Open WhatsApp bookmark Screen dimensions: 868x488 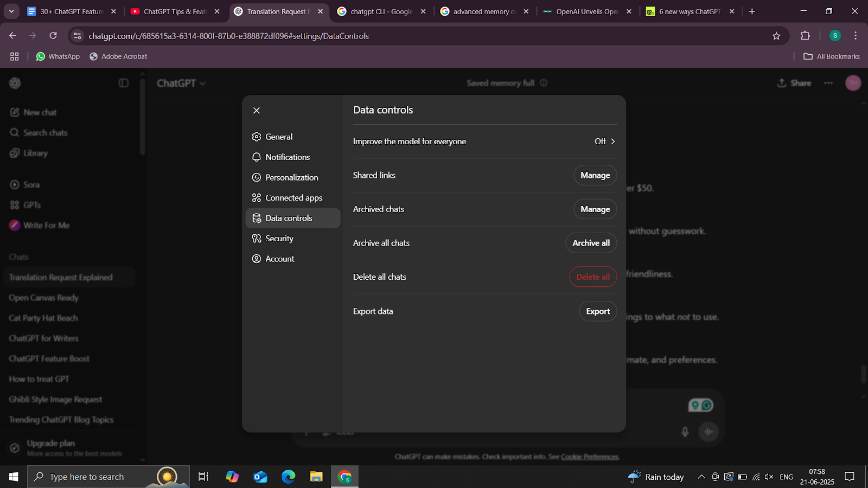[x=58, y=56]
